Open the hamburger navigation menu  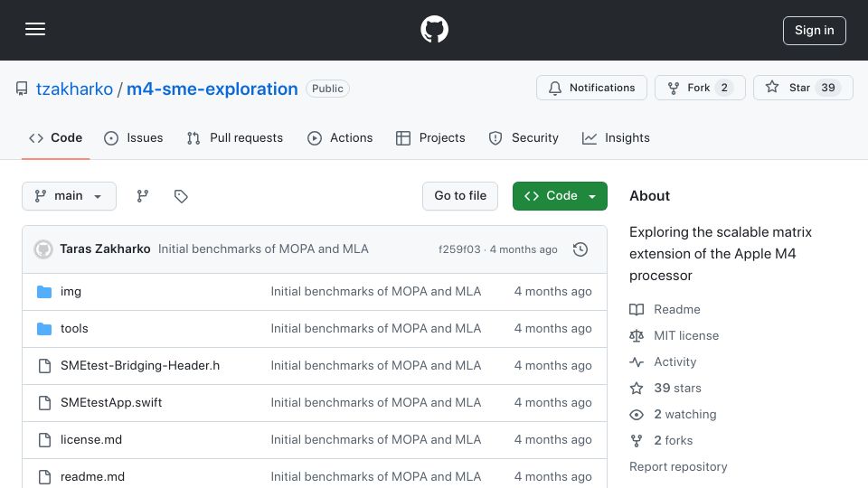pos(35,29)
